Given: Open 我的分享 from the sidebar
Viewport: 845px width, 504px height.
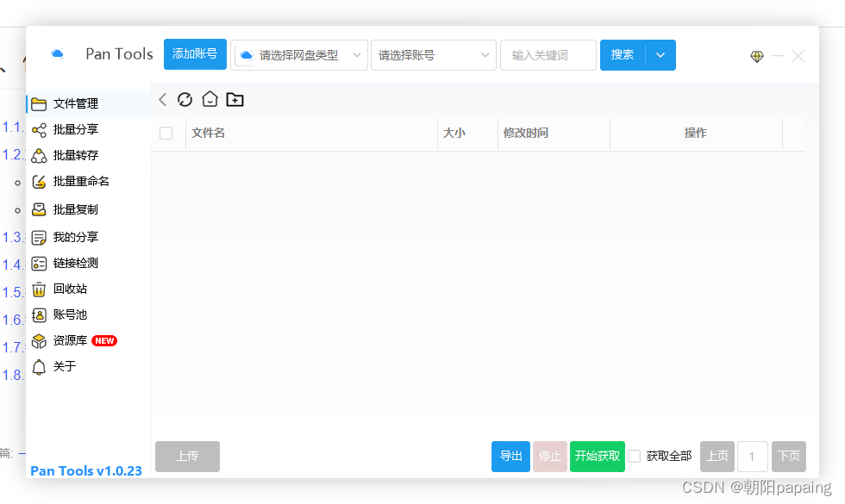Looking at the screenshot, I should (x=89, y=237).
